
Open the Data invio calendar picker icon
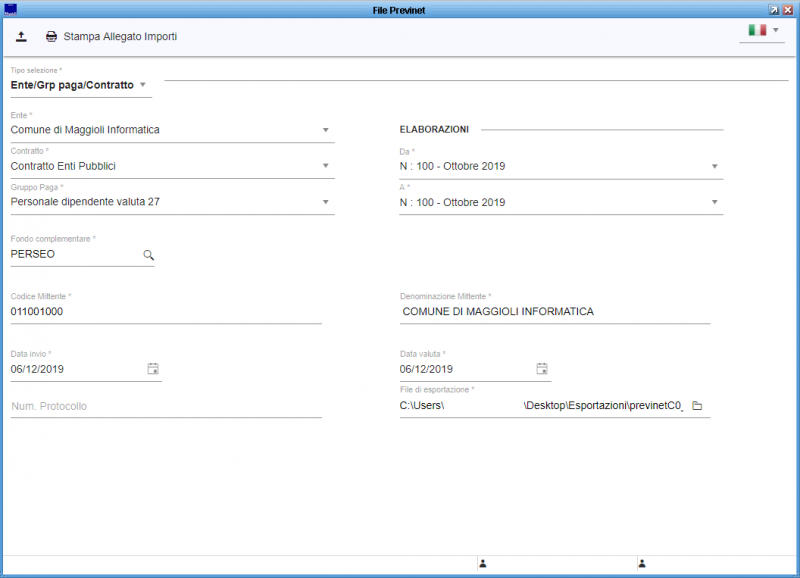(153, 369)
